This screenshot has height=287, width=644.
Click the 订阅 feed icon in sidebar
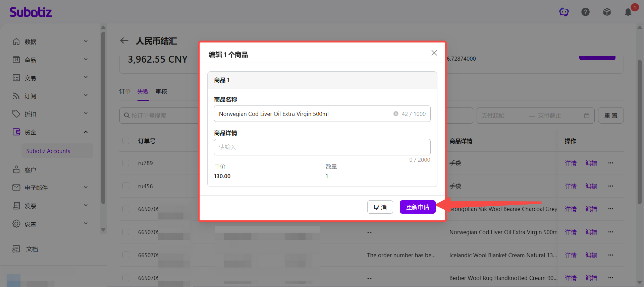point(16,96)
